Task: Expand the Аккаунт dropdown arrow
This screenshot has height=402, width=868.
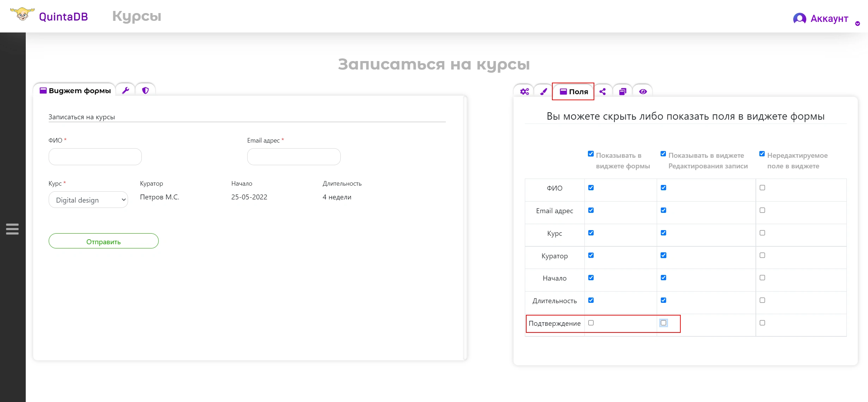Action: pos(857,24)
